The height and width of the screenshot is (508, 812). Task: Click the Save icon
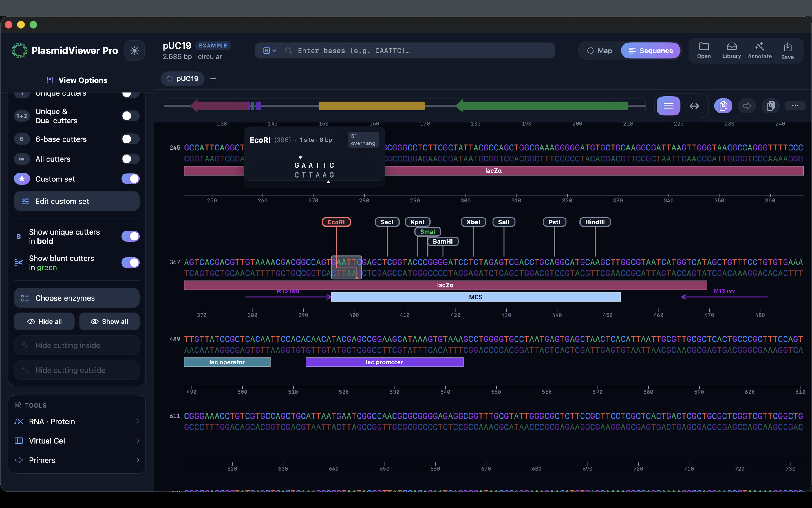[787, 51]
